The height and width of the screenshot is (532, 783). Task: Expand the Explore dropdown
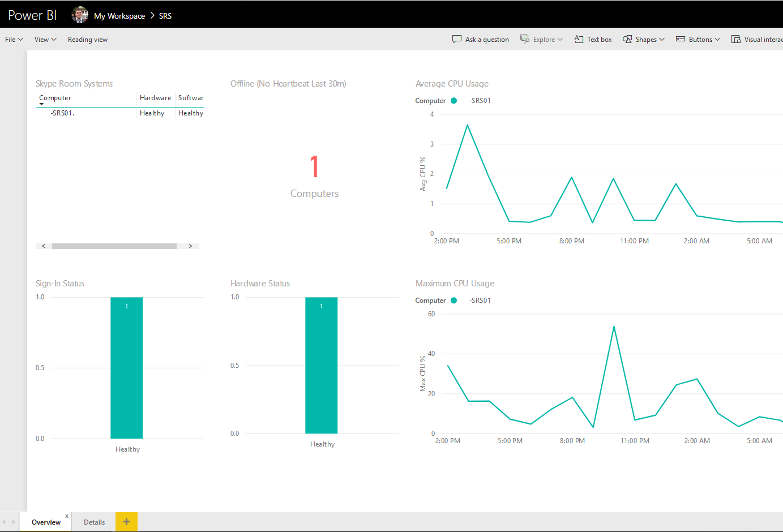click(560, 40)
